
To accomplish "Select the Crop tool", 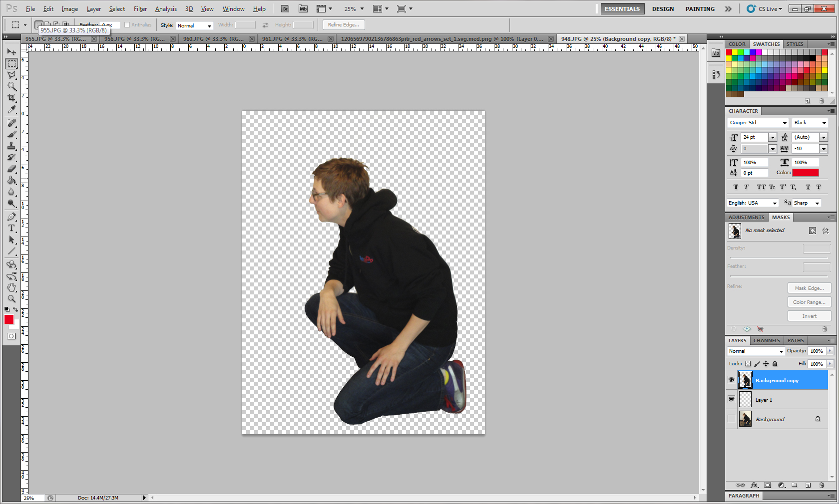I will (11, 98).
